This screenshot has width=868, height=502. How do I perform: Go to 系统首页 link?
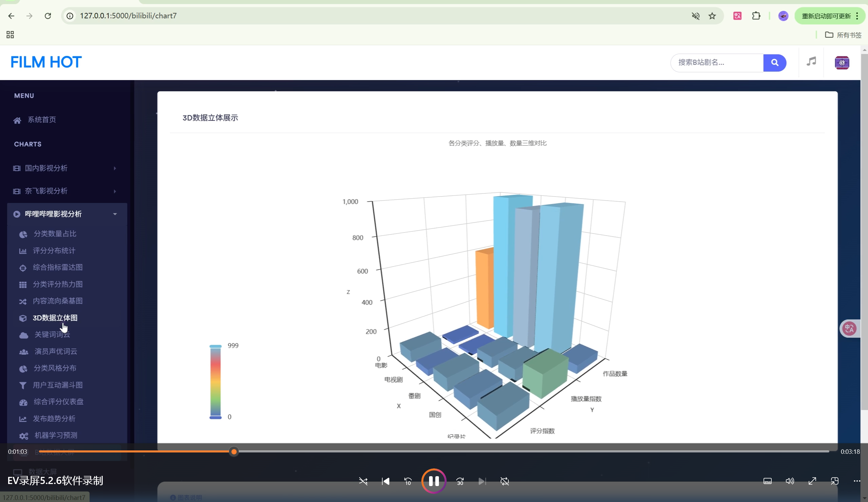(42, 119)
